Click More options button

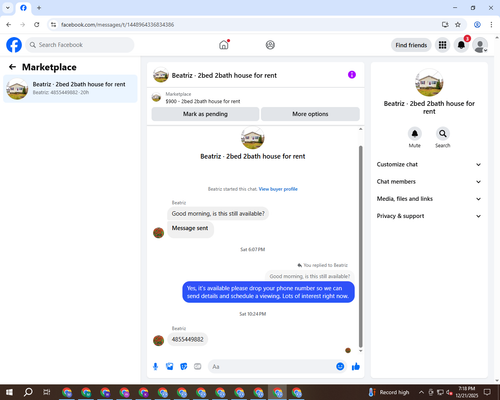click(310, 114)
